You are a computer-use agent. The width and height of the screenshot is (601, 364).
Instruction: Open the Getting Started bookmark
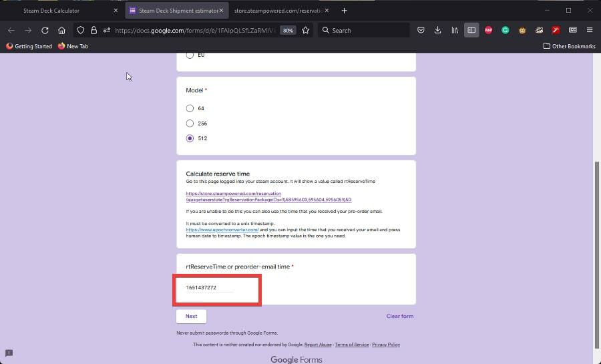pos(29,46)
